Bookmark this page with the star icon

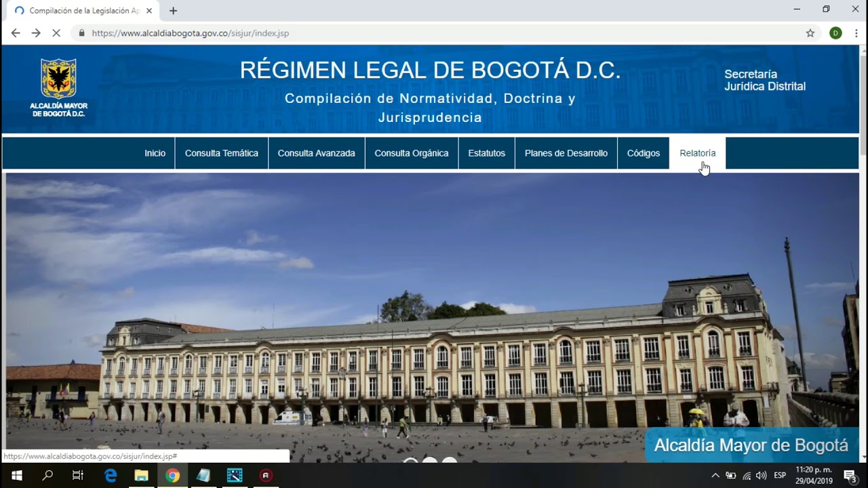(x=810, y=33)
